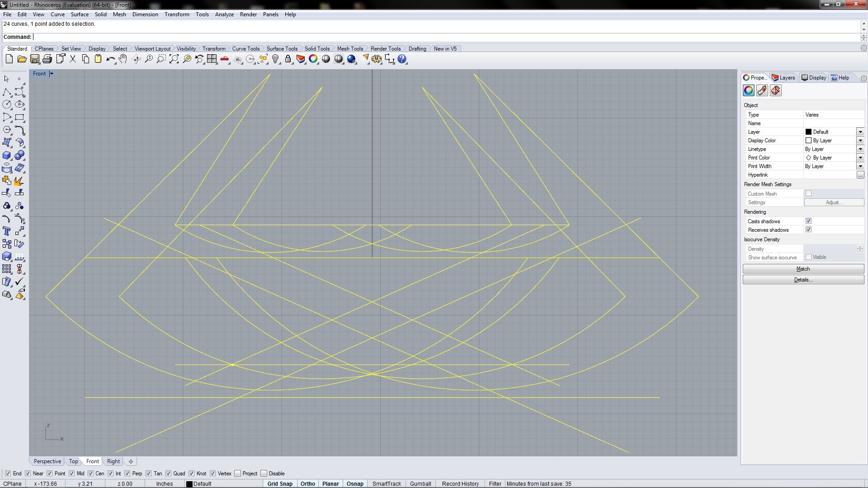Open the Front viewport title dropdown arrow
The image size is (868, 488).
pyautogui.click(x=52, y=74)
